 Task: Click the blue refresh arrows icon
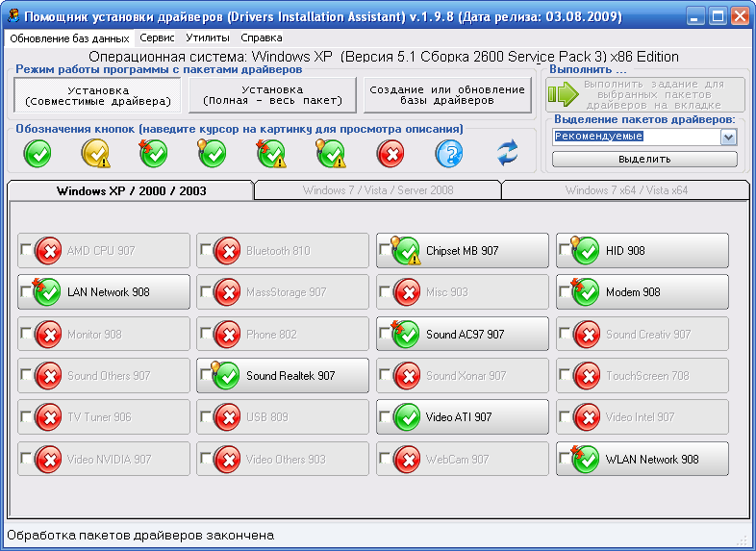[507, 153]
